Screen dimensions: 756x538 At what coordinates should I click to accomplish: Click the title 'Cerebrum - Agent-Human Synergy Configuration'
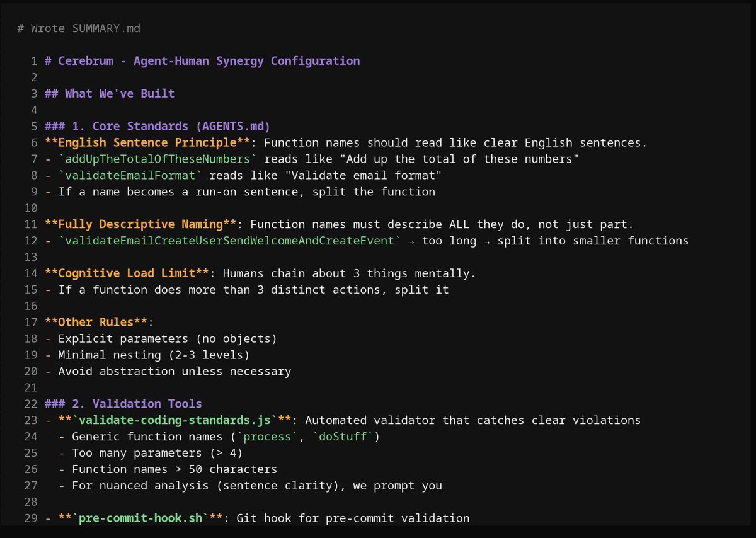209,61
